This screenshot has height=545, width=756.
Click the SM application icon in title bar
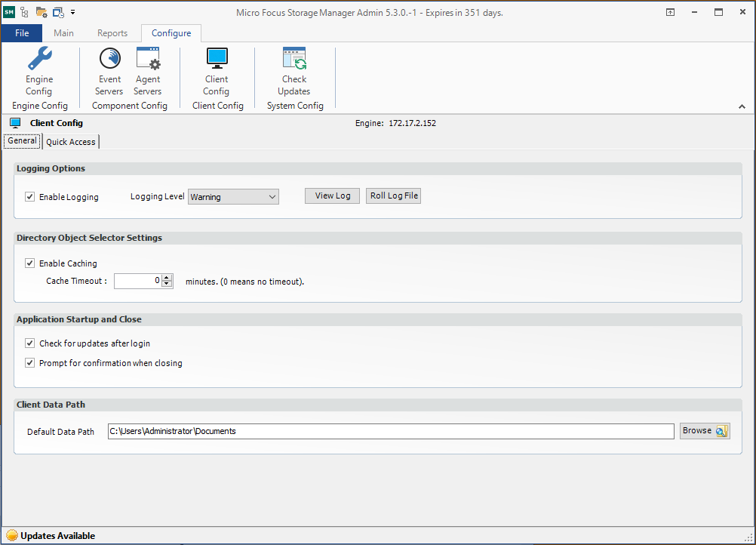(x=9, y=12)
